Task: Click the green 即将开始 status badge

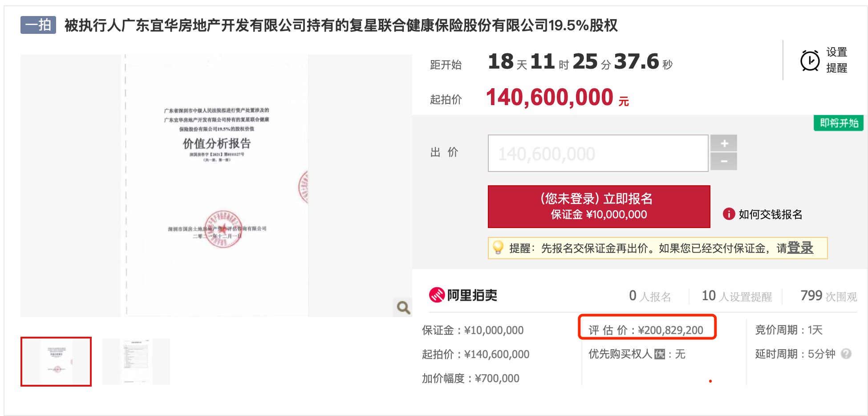Action: (x=839, y=123)
